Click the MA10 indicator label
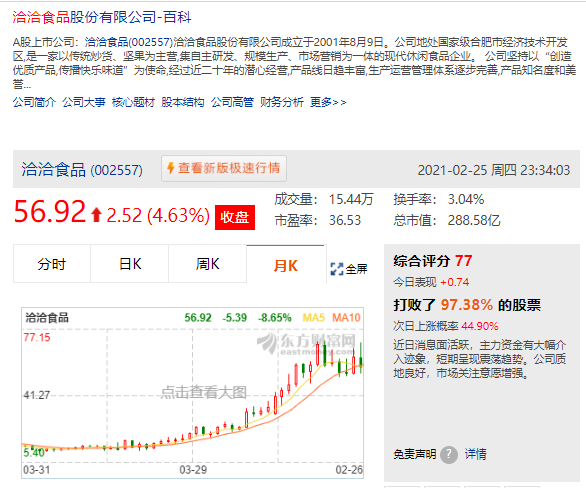Screen dimensions: 586x488 346,318
